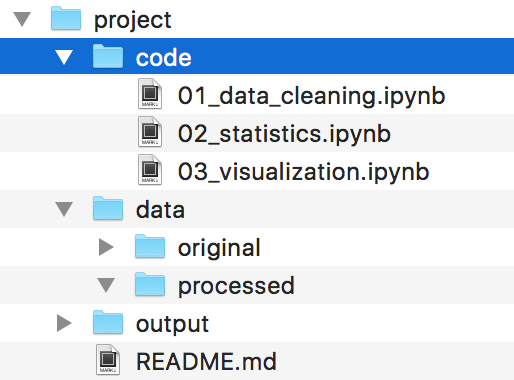514x380 pixels.
Task: Select the README.md file name
Action: coord(206,362)
